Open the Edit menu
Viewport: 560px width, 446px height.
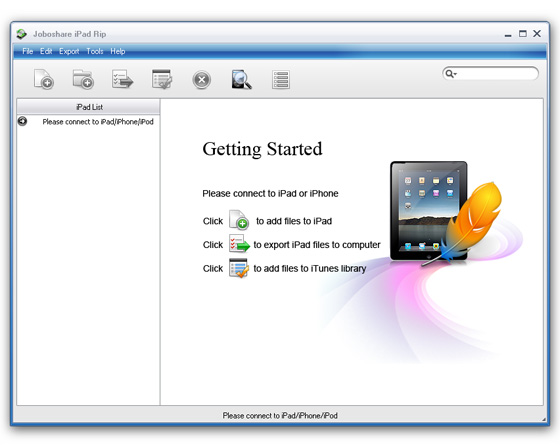(46, 51)
